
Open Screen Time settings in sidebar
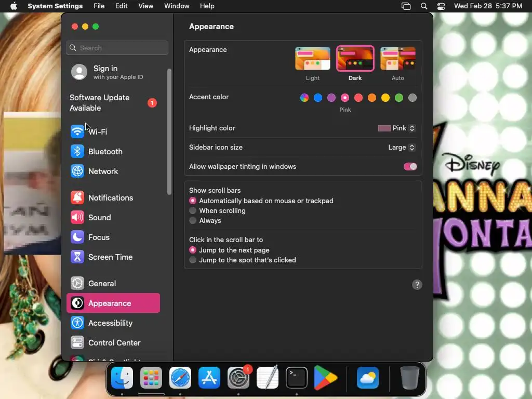pos(113,257)
